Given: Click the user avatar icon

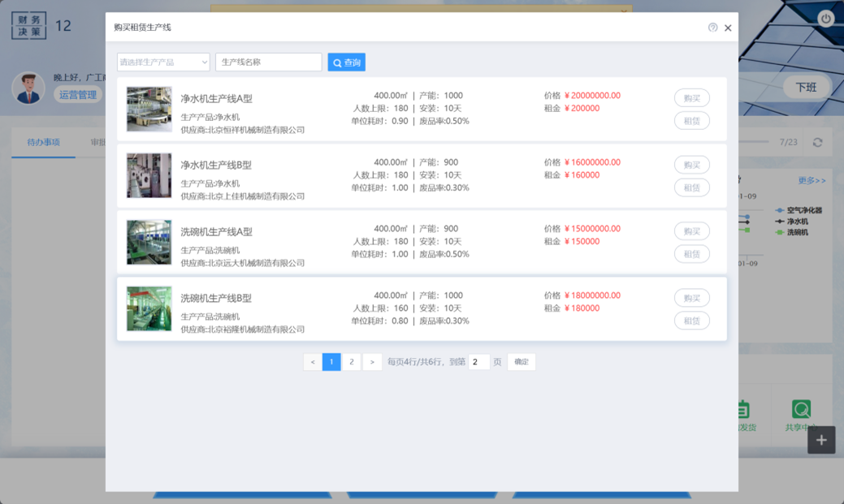Looking at the screenshot, I should coord(28,88).
